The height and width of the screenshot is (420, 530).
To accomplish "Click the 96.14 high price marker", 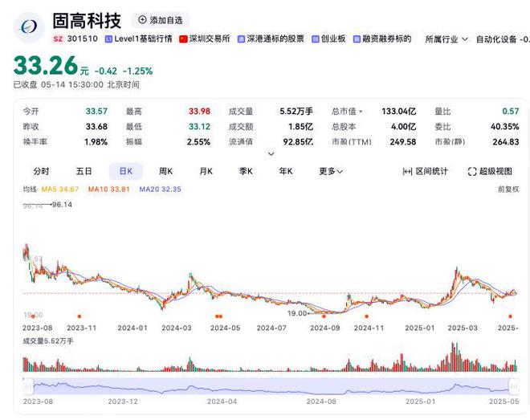I will tap(62, 205).
